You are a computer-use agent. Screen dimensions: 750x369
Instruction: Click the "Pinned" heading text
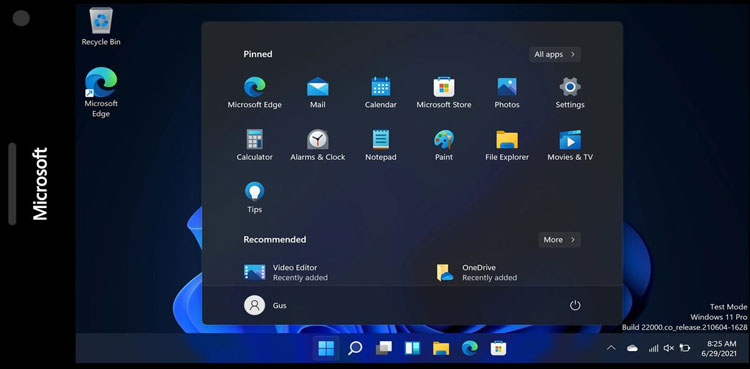[x=258, y=54]
